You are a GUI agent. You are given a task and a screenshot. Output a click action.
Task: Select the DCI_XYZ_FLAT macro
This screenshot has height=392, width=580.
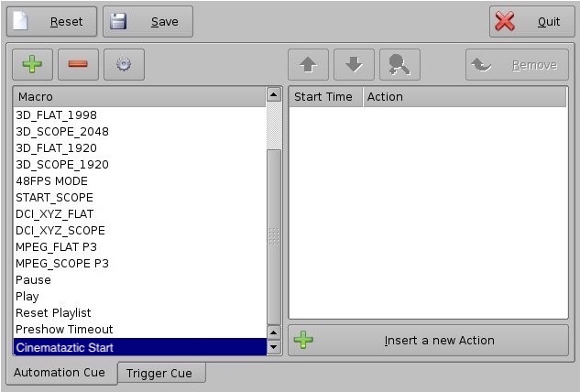(x=139, y=213)
